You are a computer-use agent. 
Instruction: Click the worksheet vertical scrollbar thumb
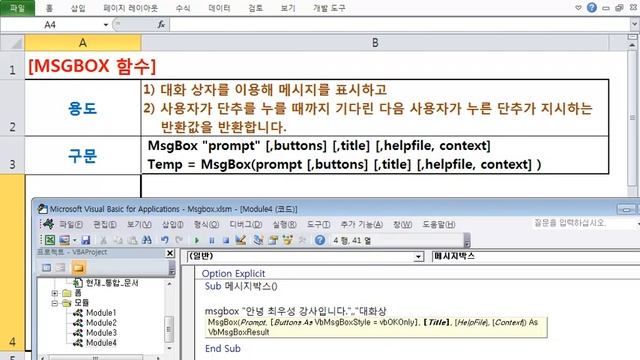click(x=632, y=118)
